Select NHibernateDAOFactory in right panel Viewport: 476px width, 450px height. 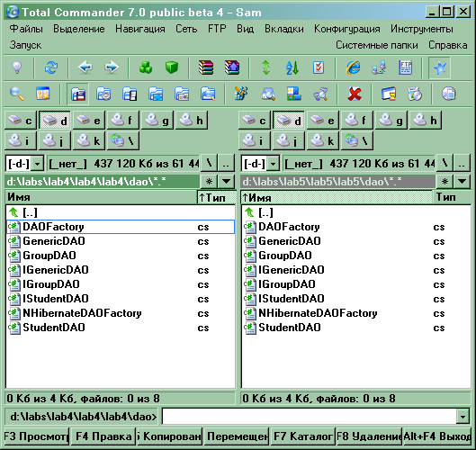pos(355,313)
